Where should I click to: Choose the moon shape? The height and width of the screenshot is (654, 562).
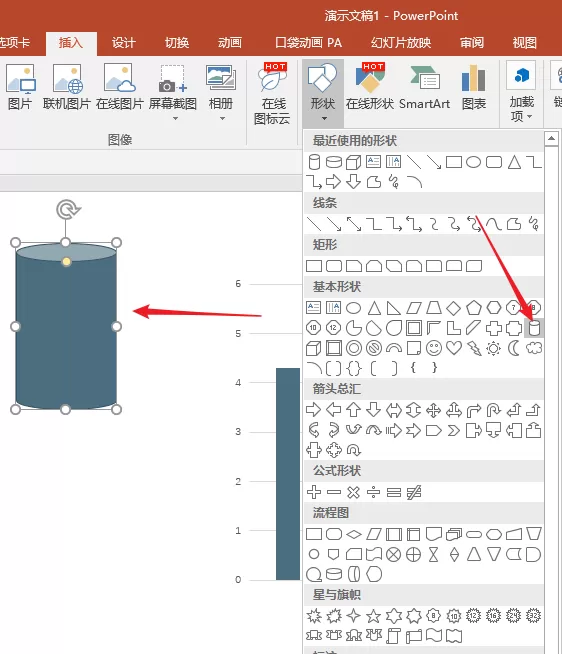(514, 348)
